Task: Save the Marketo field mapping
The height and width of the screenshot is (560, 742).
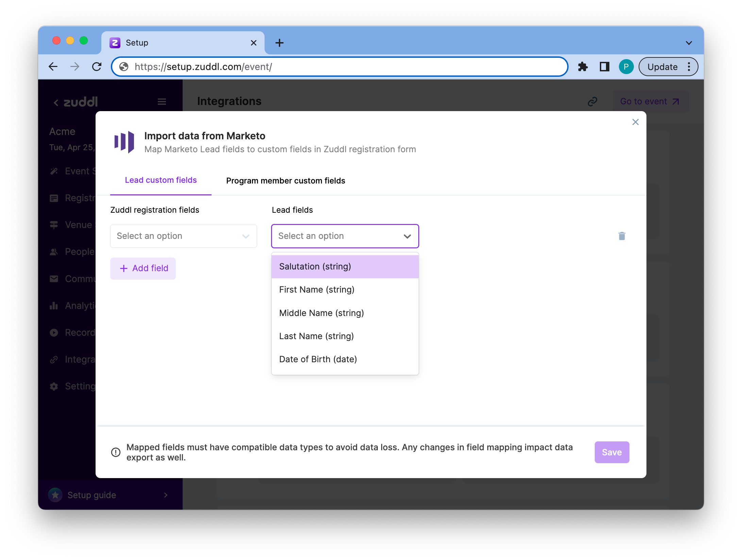Action: pyautogui.click(x=612, y=452)
